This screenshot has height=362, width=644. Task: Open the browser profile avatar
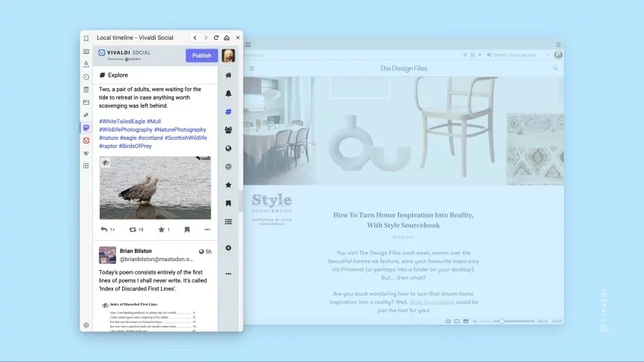[558, 55]
